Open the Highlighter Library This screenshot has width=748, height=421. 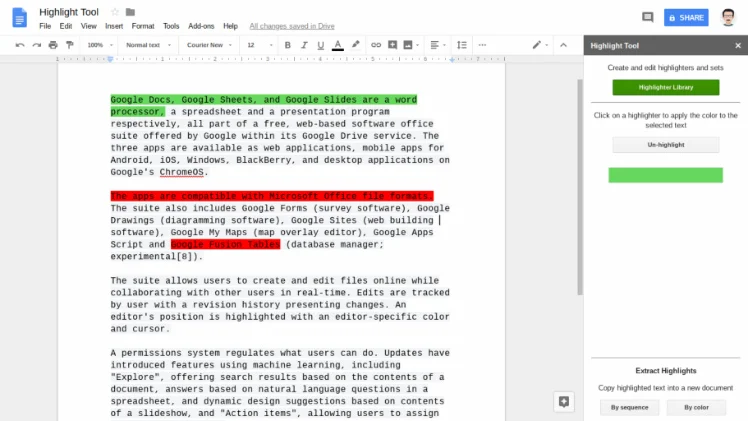(x=666, y=87)
